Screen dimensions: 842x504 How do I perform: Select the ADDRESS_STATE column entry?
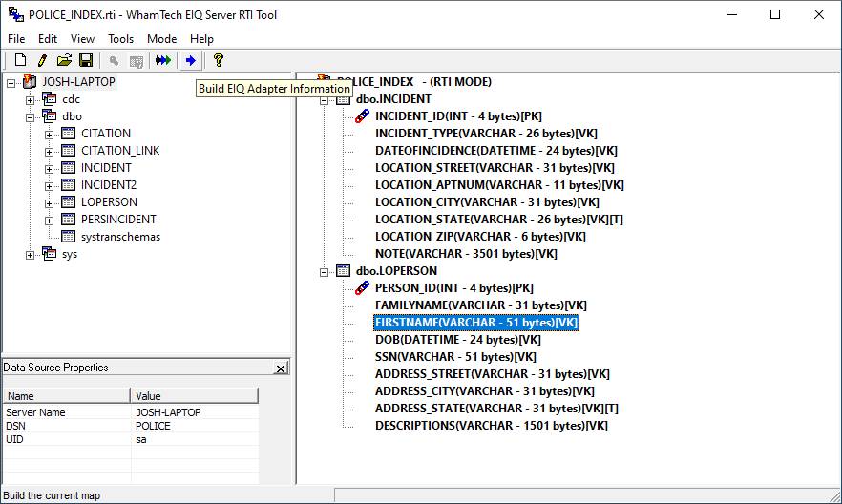[496, 408]
